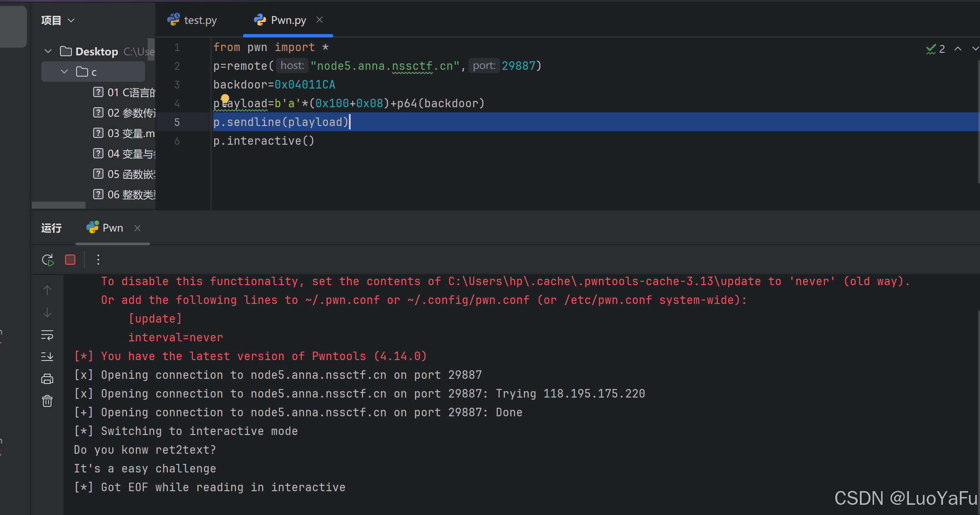Collapse the Desktop folder tree node

(48, 51)
